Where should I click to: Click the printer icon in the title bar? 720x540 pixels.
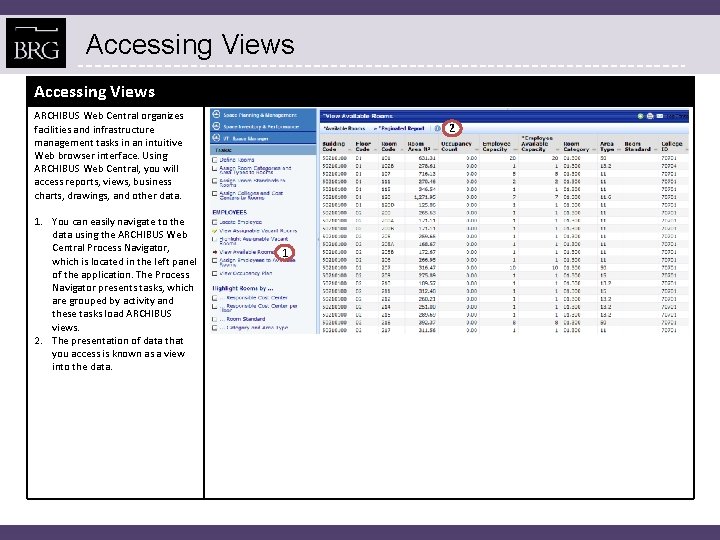tap(650, 116)
